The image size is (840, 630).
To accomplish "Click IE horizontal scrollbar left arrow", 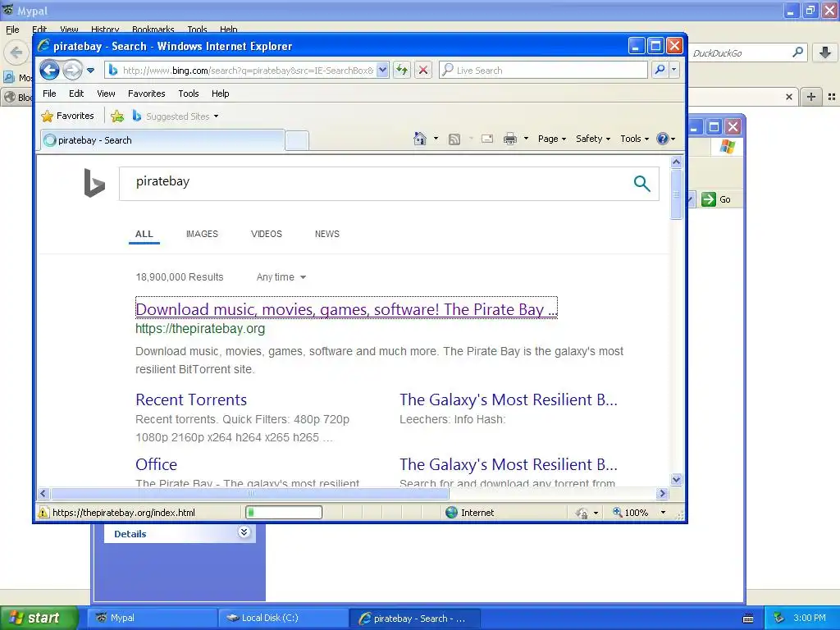I will [x=44, y=493].
